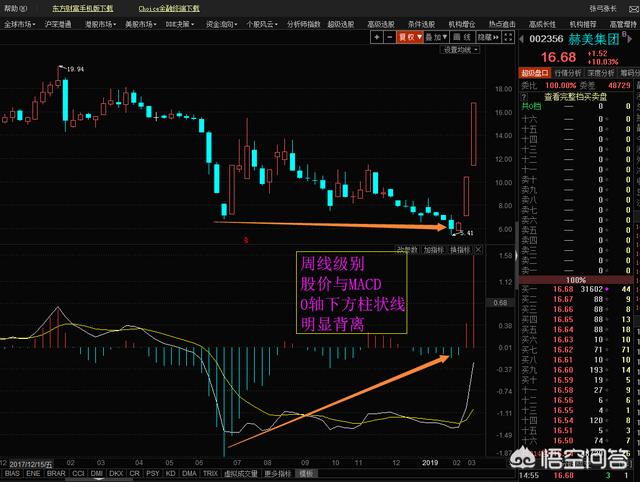This screenshot has width=640, height=482.
Task: Select the DMI indicator tab
Action: (97, 473)
